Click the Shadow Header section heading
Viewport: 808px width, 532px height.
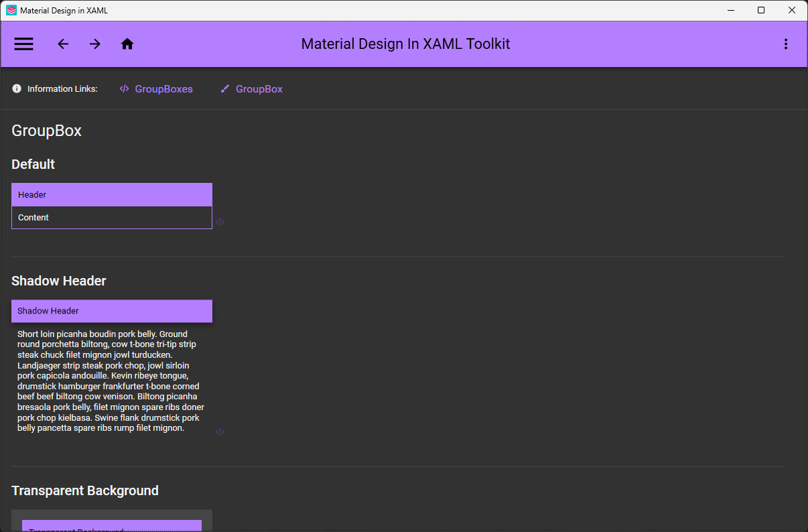pyautogui.click(x=59, y=281)
